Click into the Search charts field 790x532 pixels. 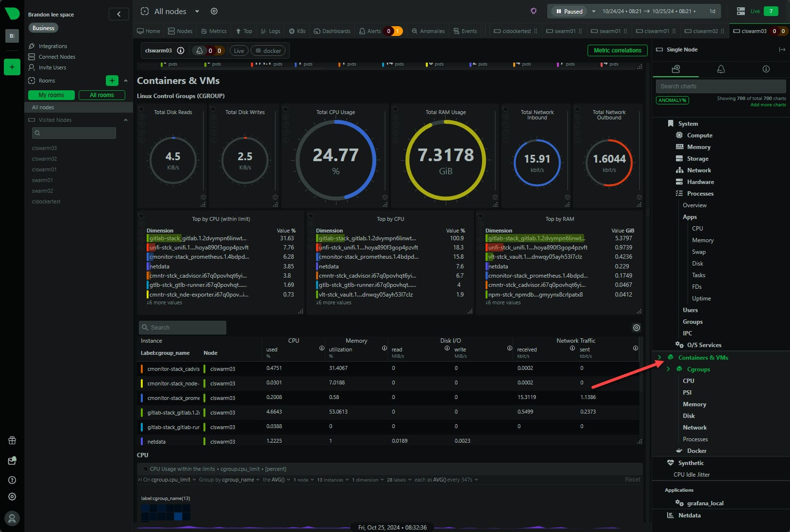pos(721,86)
